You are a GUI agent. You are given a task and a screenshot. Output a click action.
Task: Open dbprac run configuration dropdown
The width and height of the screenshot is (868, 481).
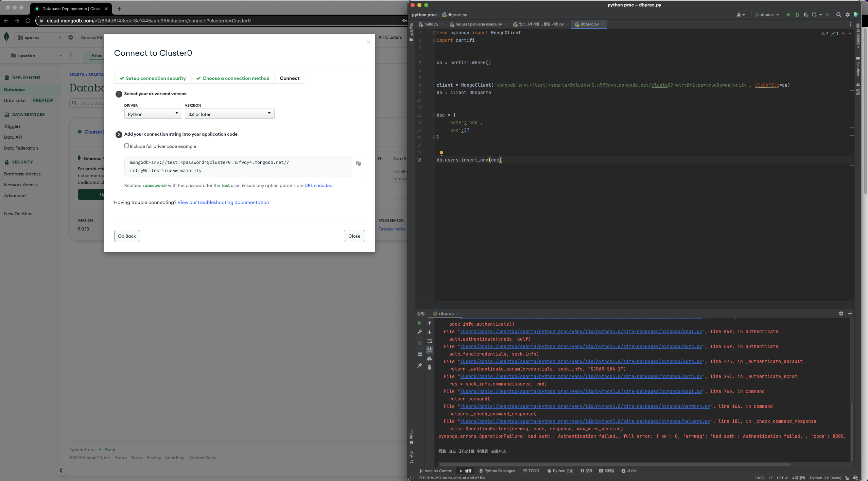(766, 15)
